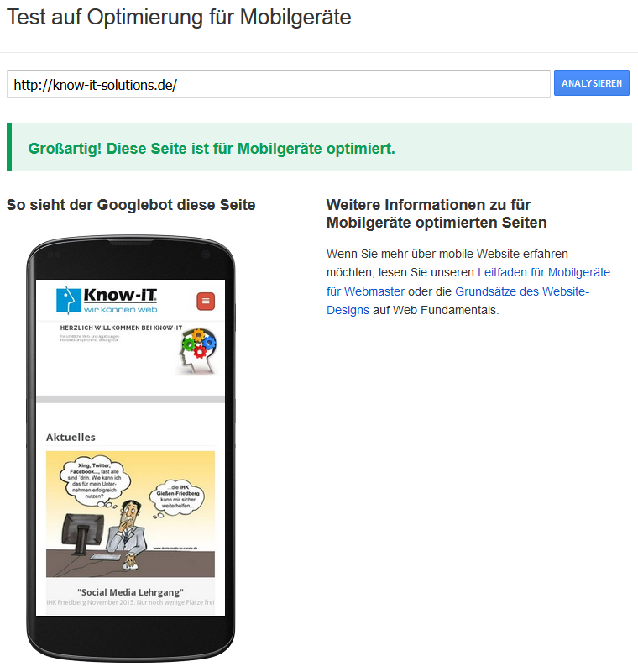Click Weitere Informationen zu Mobilgeräte heading
The height and width of the screenshot is (672, 638).
[x=437, y=213]
